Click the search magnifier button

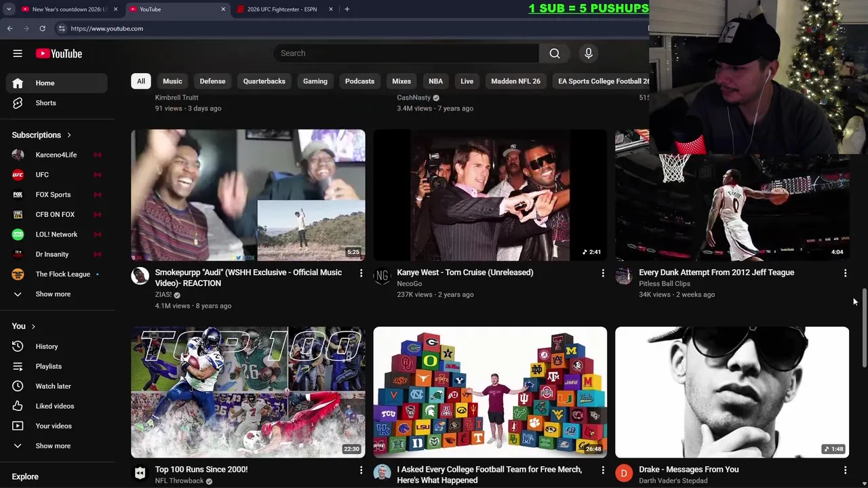pos(555,54)
